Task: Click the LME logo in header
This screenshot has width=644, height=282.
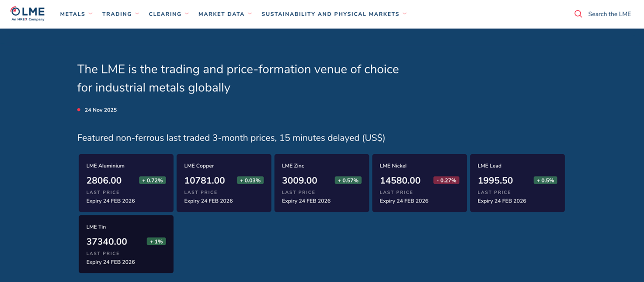Action: click(x=28, y=14)
